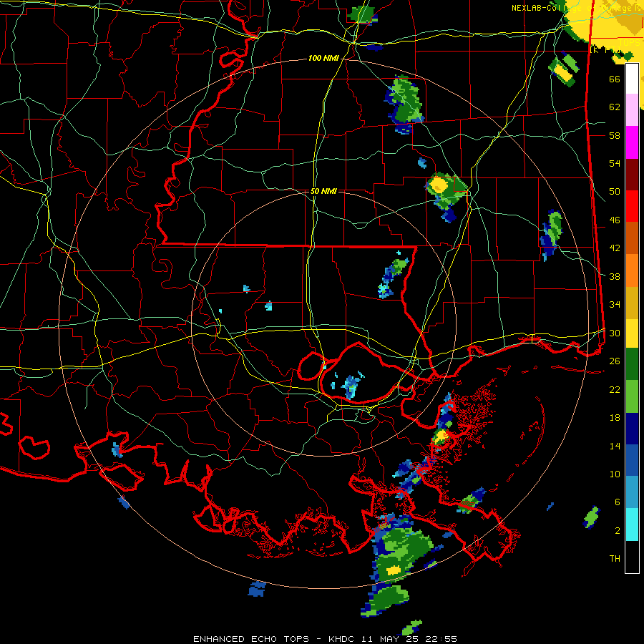Pick the magenta color band in the legend
The height and width of the screenshot is (644, 644).
pos(632,142)
